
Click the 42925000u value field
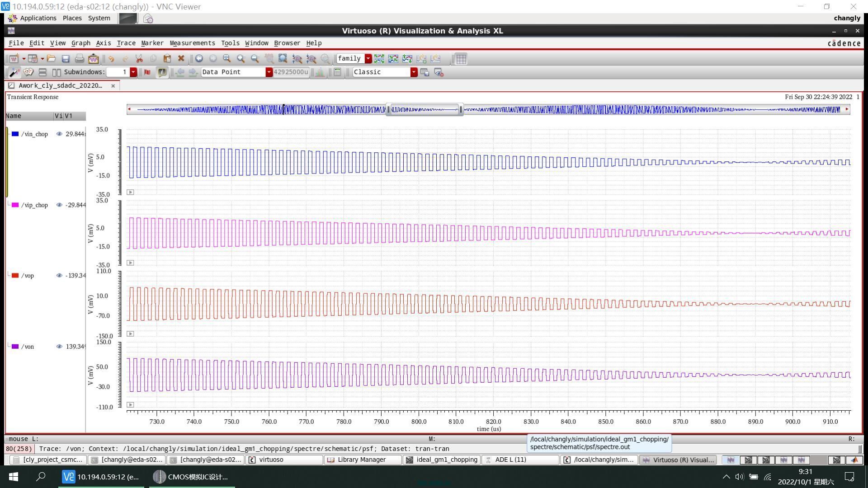pyautogui.click(x=291, y=72)
